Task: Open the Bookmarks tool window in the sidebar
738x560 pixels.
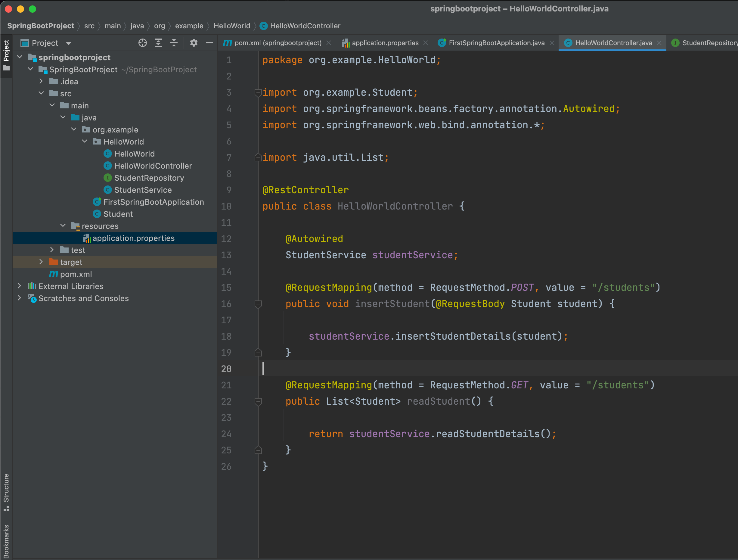Action: point(6,541)
